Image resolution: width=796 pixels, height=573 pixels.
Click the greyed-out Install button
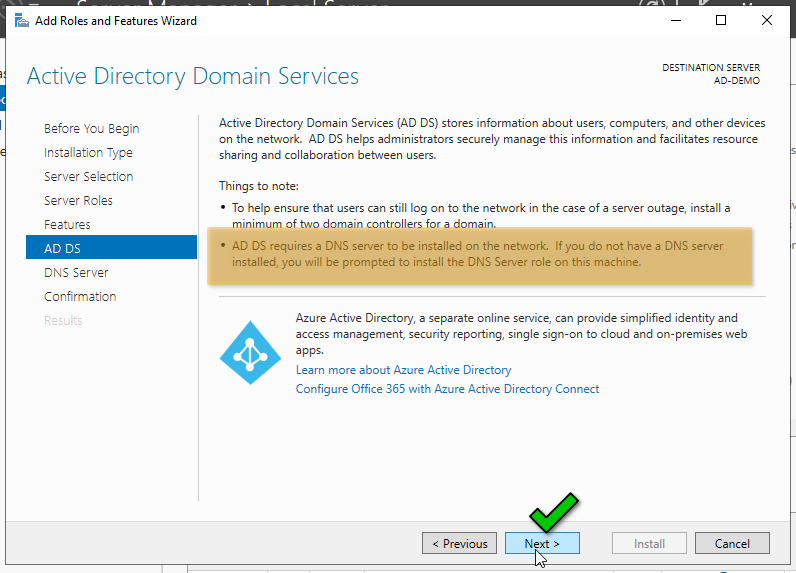(x=649, y=544)
